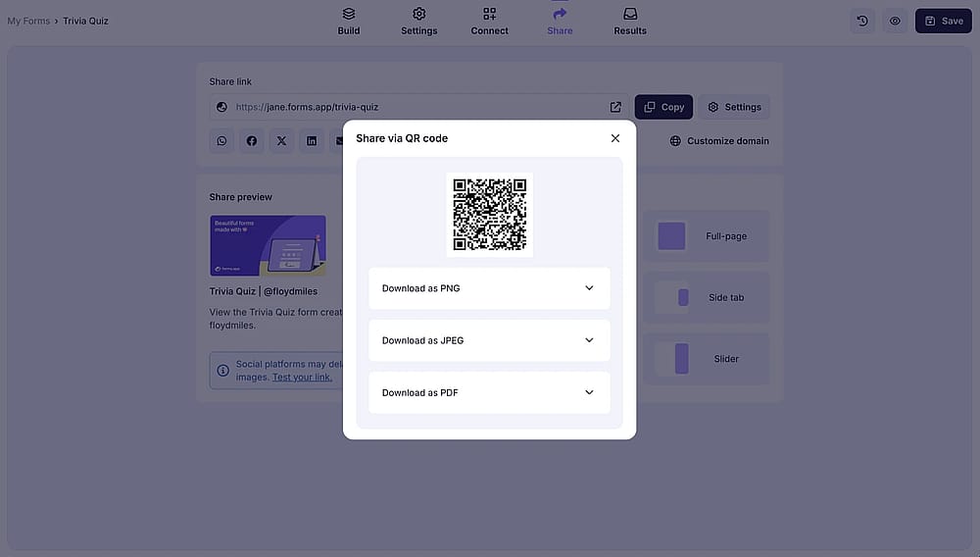Click the QR code image

click(489, 215)
